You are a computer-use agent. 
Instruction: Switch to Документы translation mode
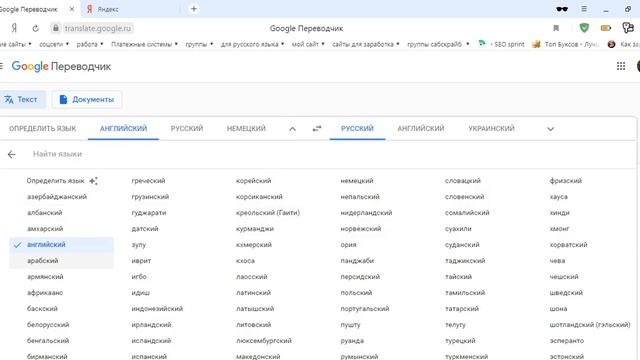click(87, 100)
